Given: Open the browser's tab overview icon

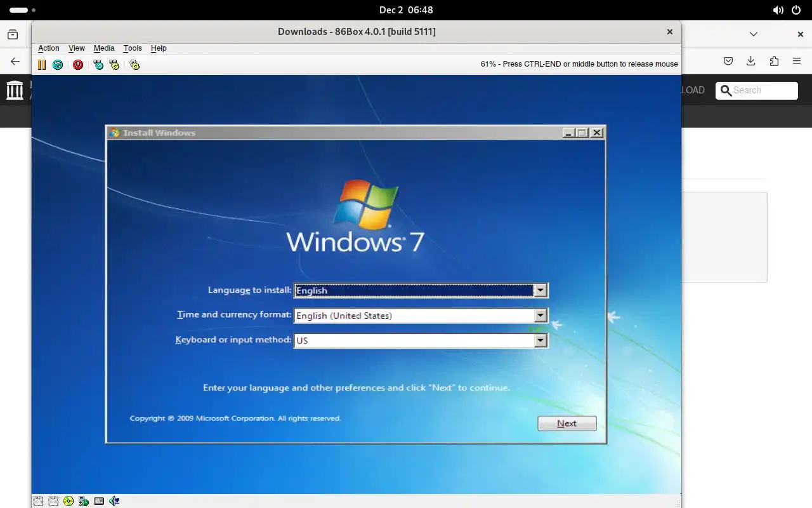Looking at the screenshot, I should pyautogui.click(x=13, y=34).
